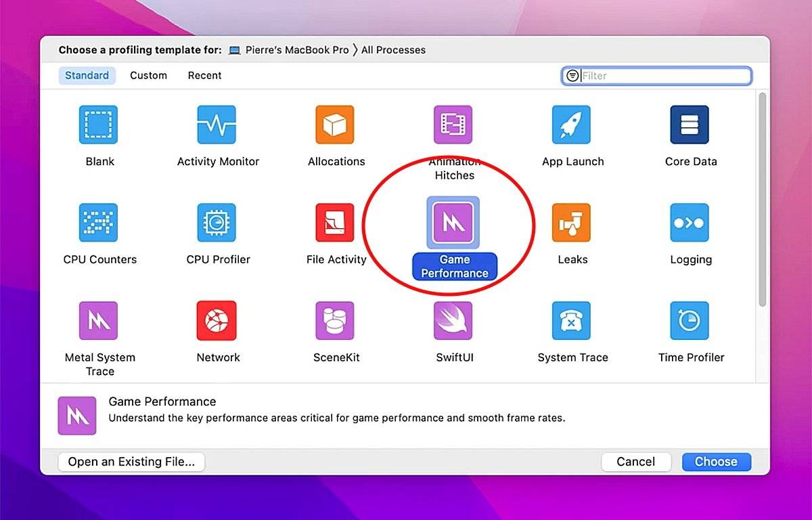
Task: Click the Choose button
Action: pyautogui.click(x=716, y=462)
